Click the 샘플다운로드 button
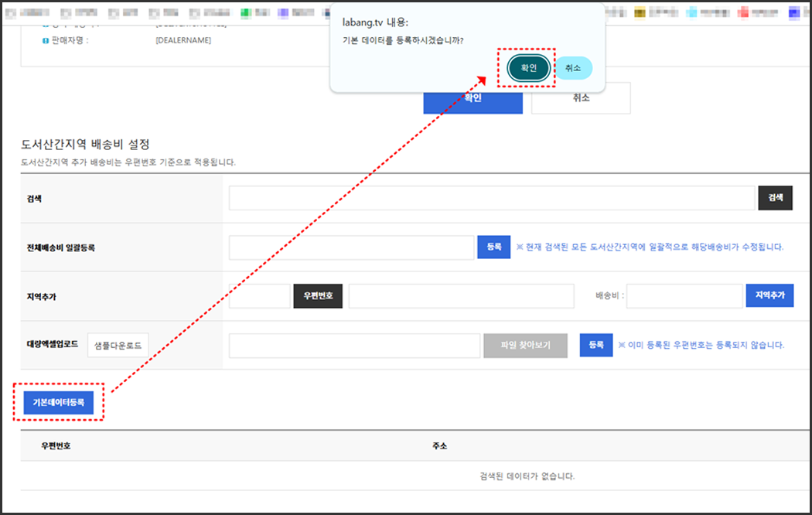This screenshot has height=515, width=812. tap(118, 346)
